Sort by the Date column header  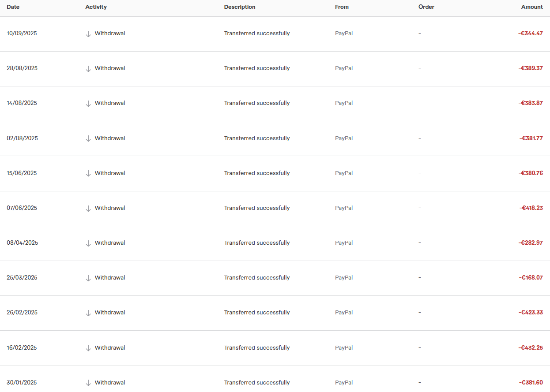[x=13, y=7]
